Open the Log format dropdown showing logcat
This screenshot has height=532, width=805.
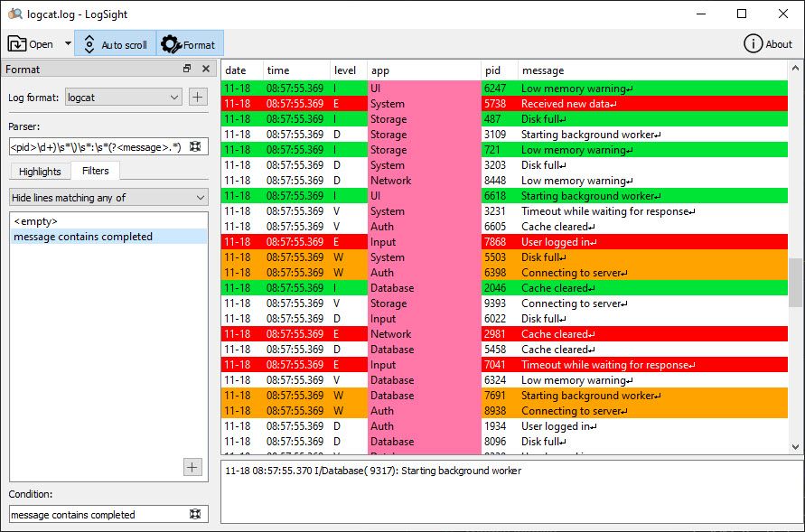coord(123,97)
